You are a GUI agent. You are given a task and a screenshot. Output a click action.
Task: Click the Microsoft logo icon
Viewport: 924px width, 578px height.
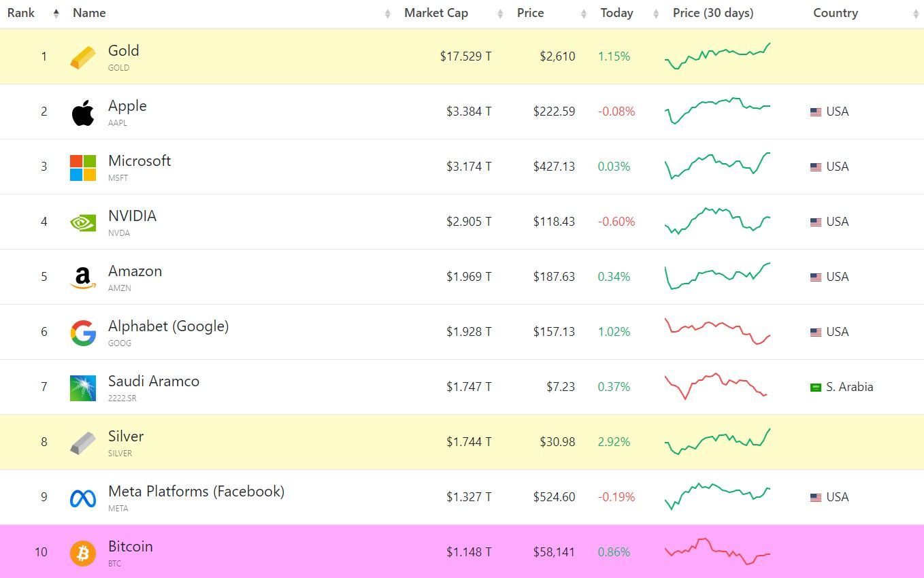pyautogui.click(x=83, y=167)
